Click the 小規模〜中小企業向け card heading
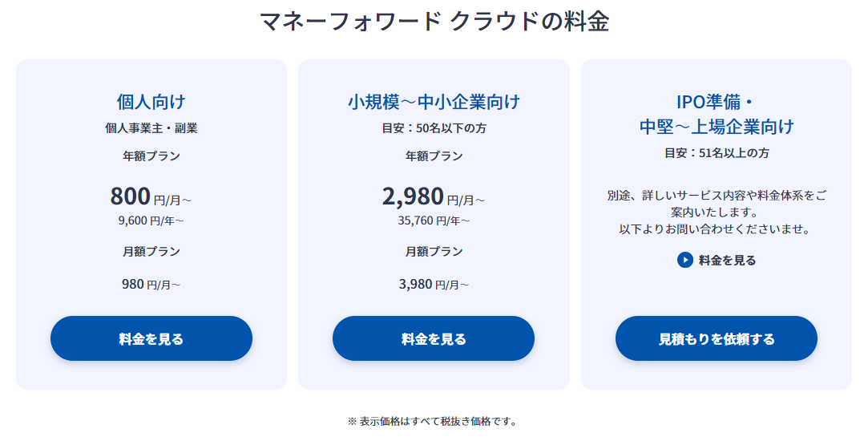Viewport: 868px width, 445px height. pyautogui.click(x=434, y=102)
